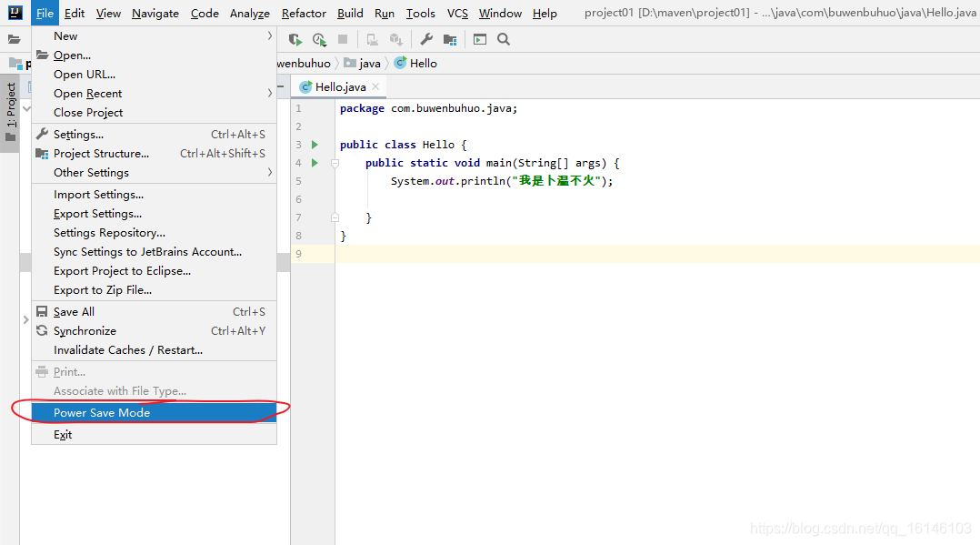Open the Tools menu
This screenshot has width=980, height=545.
tap(421, 13)
